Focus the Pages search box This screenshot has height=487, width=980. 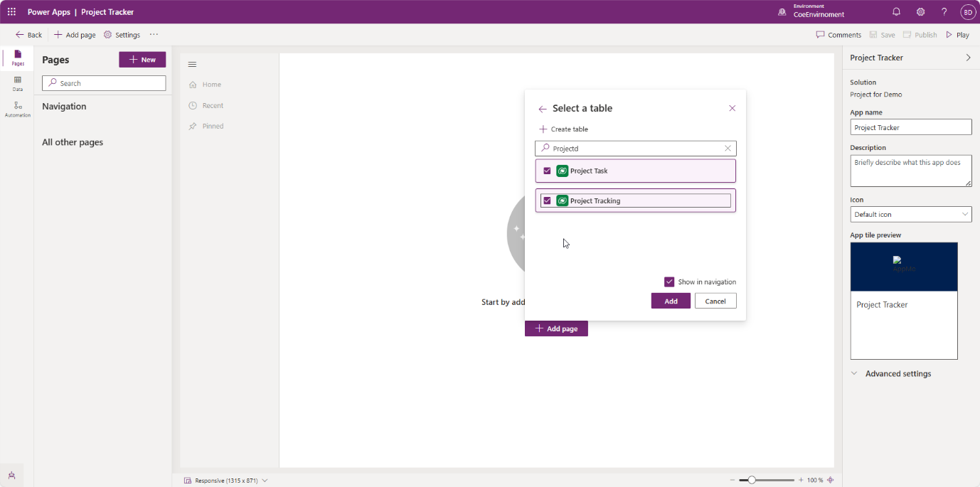pyautogui.click(x=104, y=83)
